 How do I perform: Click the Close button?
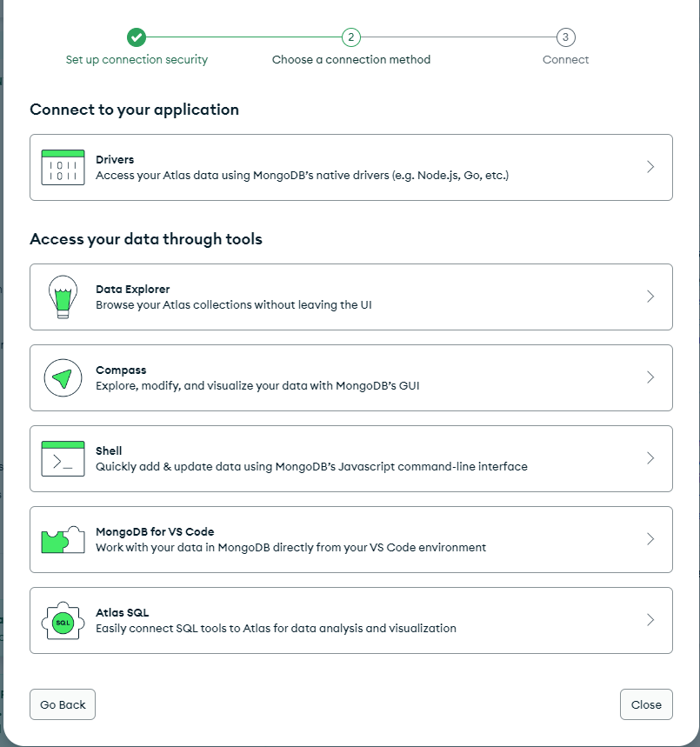pyautogui.click(x=646, y=704)
